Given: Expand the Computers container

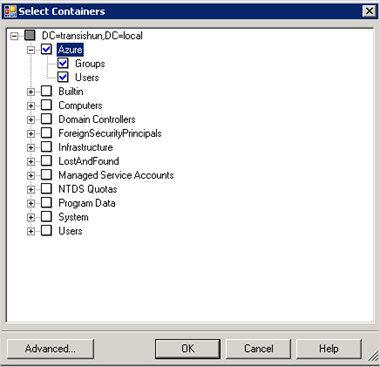Looking at the screenshot, I should tap(31, 106).
